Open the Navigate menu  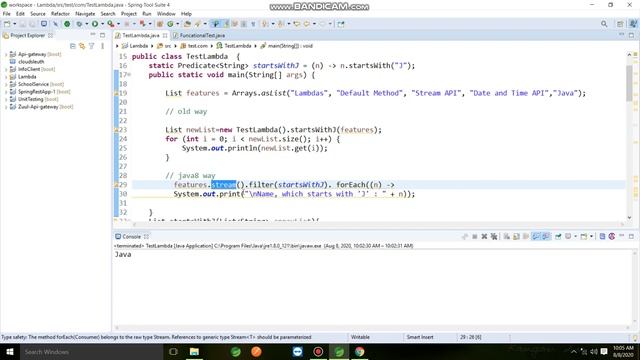pyautogui.click(x=85, y=14)
